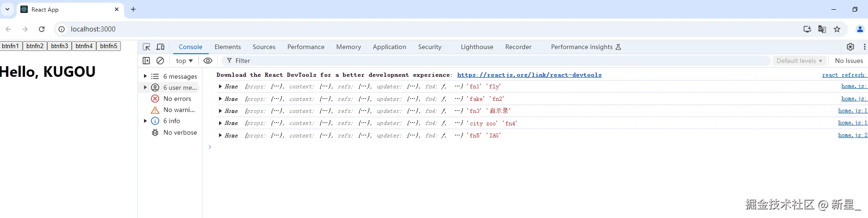The image size is (868, 218).
Task: Bookmark this page with the star icon
Action: point(837,29)
